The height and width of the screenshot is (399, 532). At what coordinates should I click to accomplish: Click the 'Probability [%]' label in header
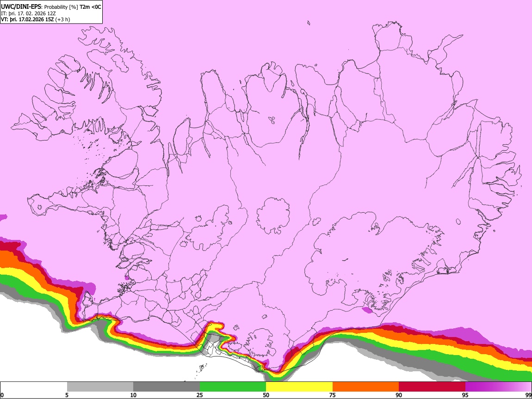61,7
